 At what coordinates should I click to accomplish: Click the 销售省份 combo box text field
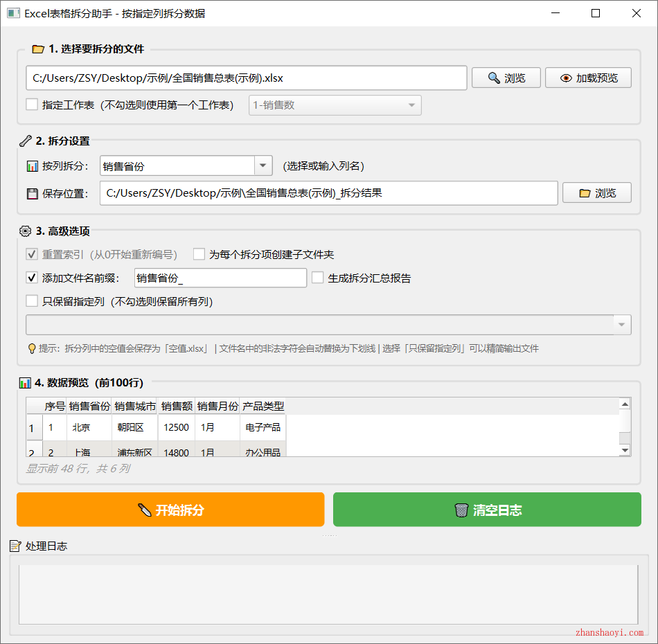coord(177,166)
